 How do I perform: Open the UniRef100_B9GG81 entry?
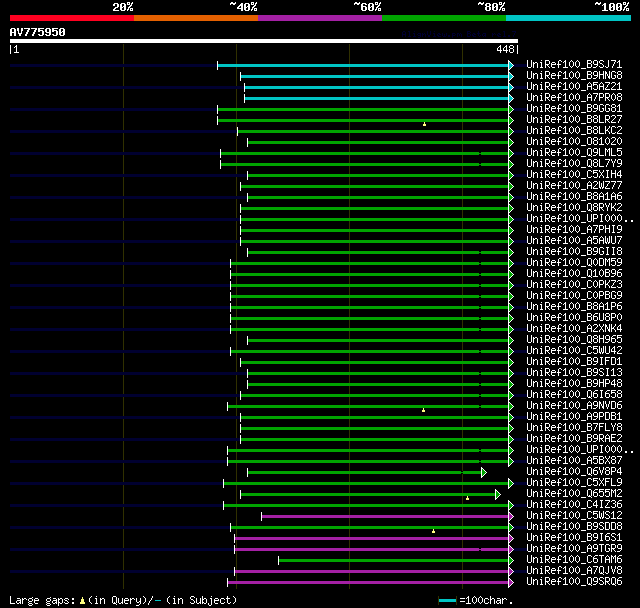point(574,109)
